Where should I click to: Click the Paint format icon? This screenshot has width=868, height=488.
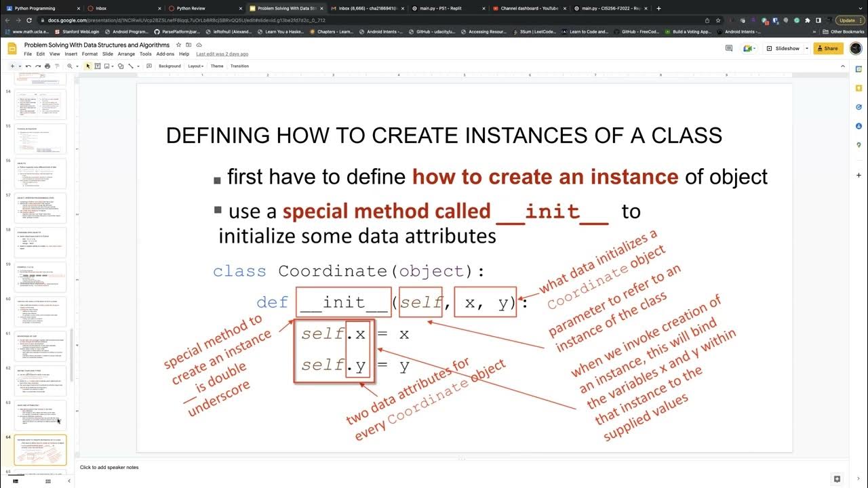56,66
